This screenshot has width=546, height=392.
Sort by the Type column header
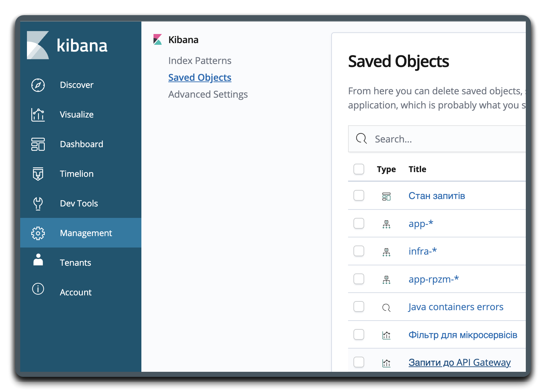click(x=386, y=169)
